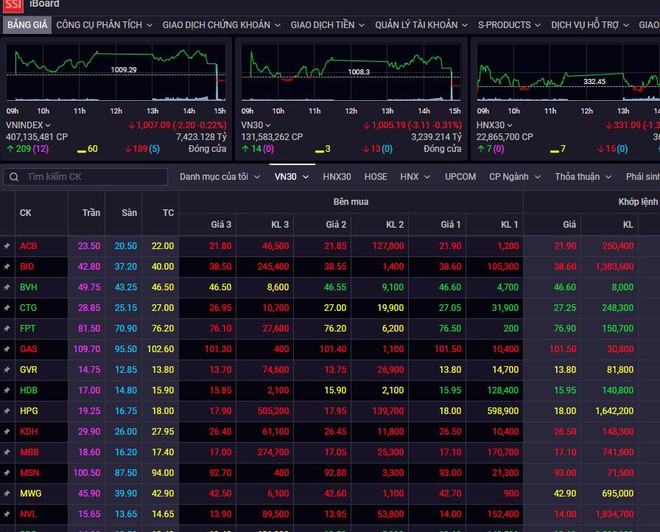Click the pin icon beside HPG
The height and width of the screenshot is (532, 660).
point(7,410)
